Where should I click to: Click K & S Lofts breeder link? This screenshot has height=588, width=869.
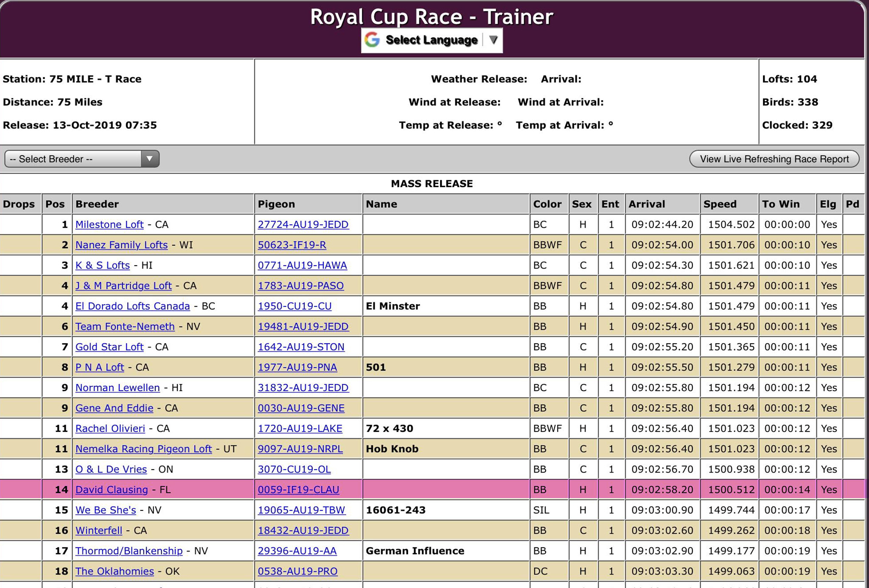click(102, 265)
